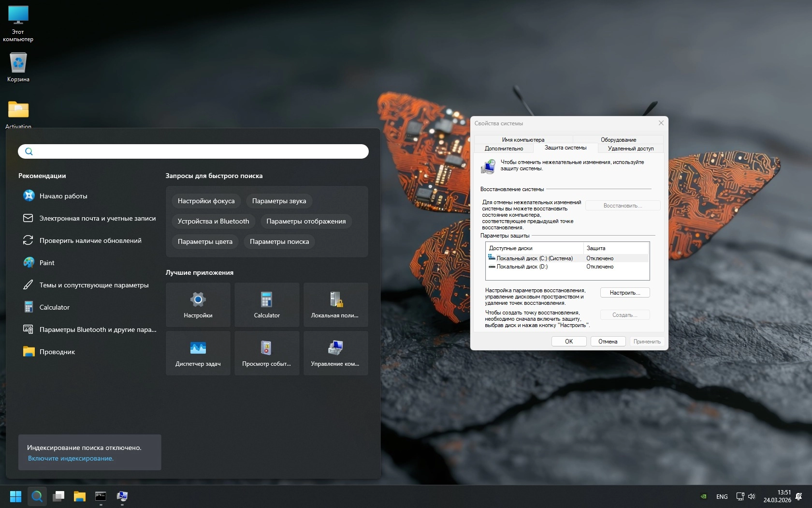Choose the 'Параметры звука' quick search
Image resolution: width=812 pixels, height=508 pixels.
point(279,201)
